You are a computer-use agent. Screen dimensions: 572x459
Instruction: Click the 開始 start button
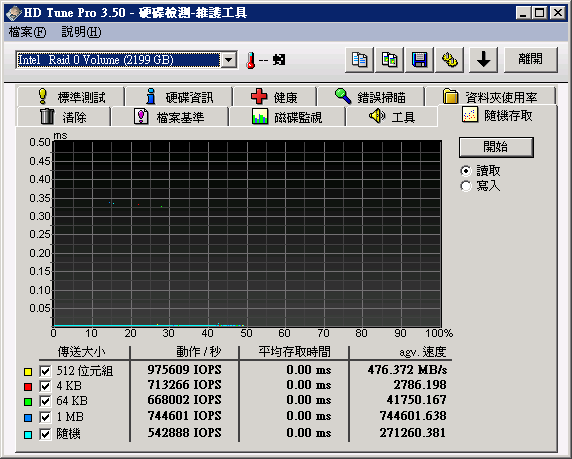click(496, 147)
